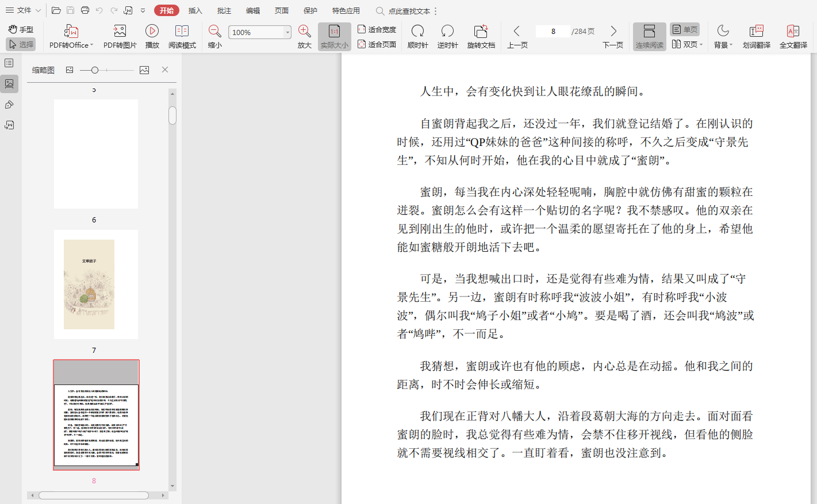This screenshot has height=504, width=817.
Task: Click the 缩略图 panel title
Action: (43, 70)
